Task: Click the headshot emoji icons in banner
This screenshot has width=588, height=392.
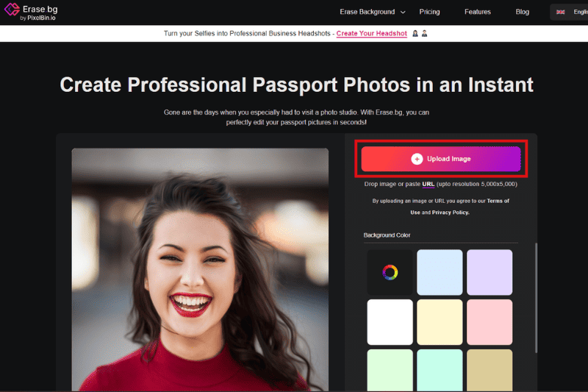Action: [420, 34]
